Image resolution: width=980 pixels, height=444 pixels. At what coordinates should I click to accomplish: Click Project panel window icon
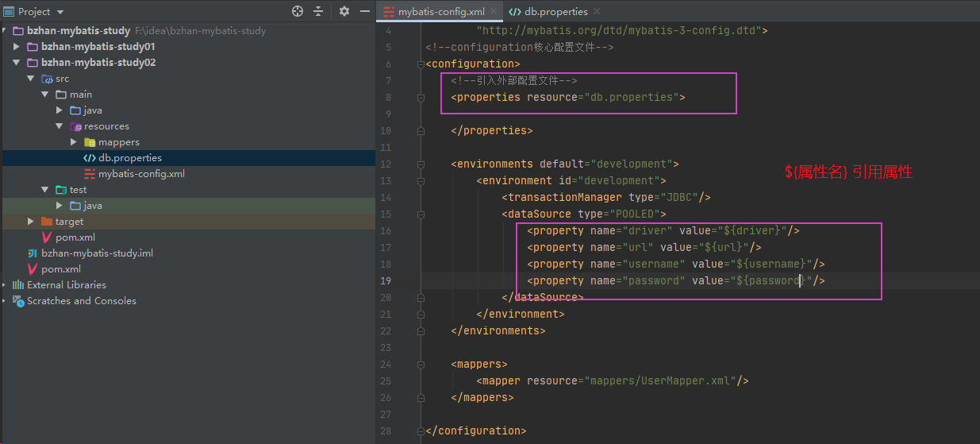pos(10,12)
